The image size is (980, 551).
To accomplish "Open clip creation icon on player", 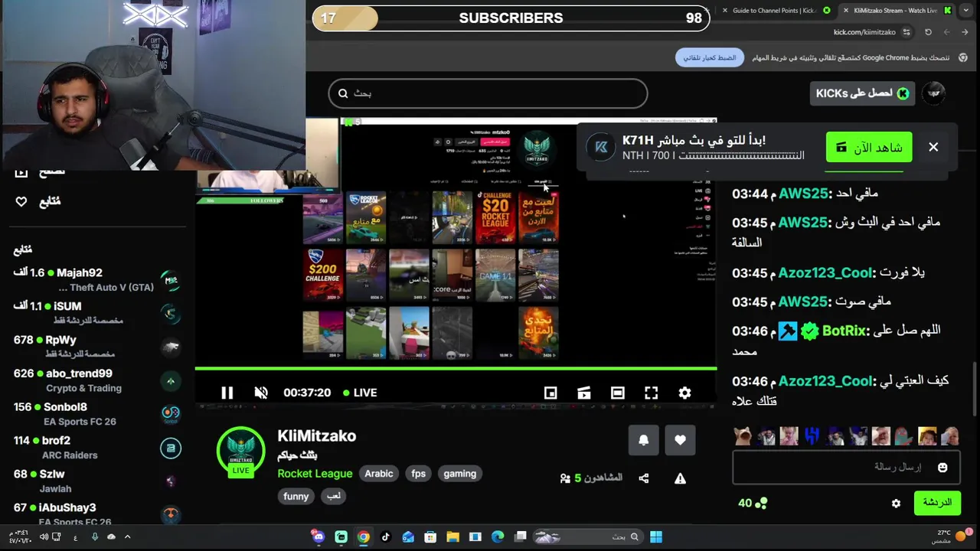I will tap(583, 393).
